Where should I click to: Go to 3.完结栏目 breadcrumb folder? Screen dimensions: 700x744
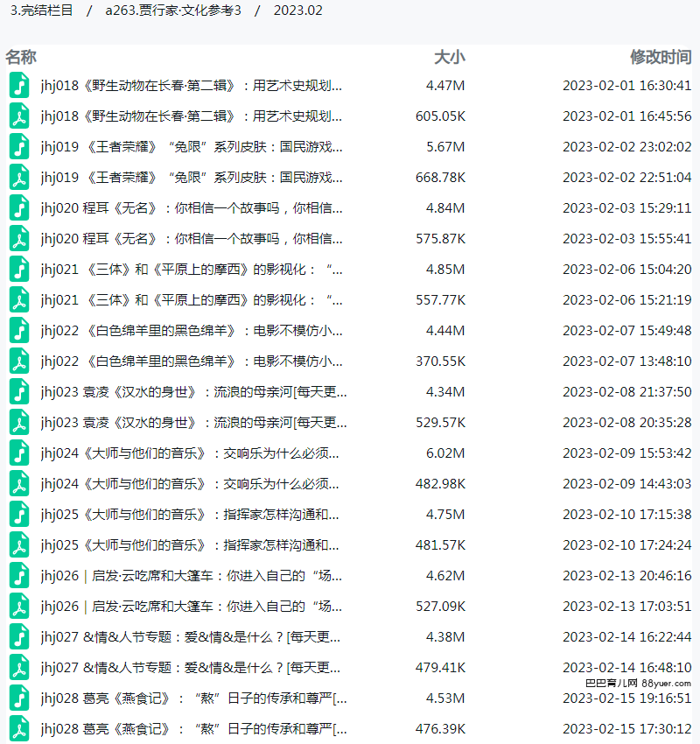coord(42,10)
